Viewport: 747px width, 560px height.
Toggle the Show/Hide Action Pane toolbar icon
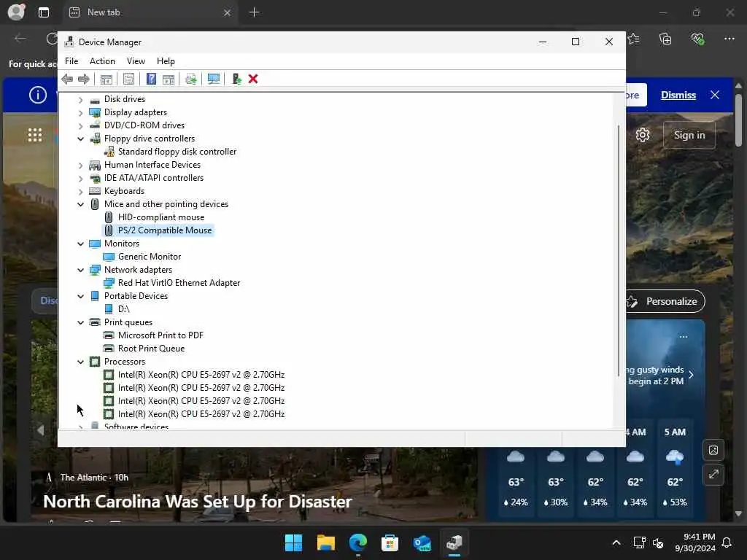[169, 79]
